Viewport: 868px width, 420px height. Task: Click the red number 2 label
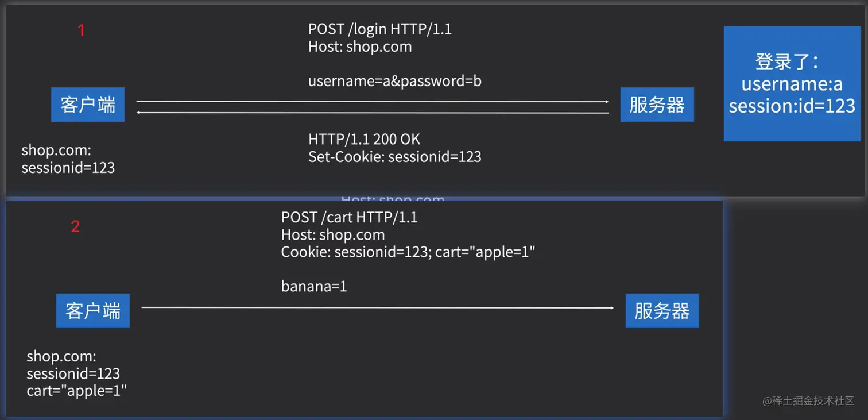pos(75,227)
